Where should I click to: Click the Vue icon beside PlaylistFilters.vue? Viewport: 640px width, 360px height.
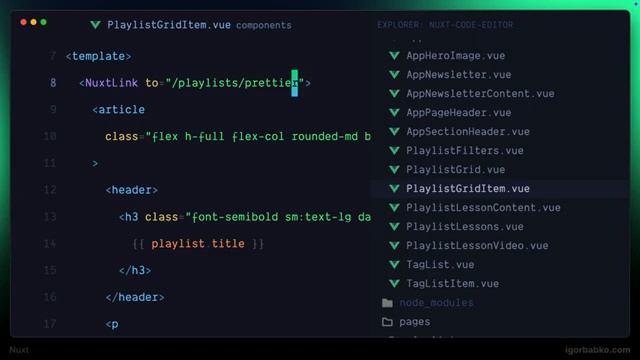tap(394, 151)
